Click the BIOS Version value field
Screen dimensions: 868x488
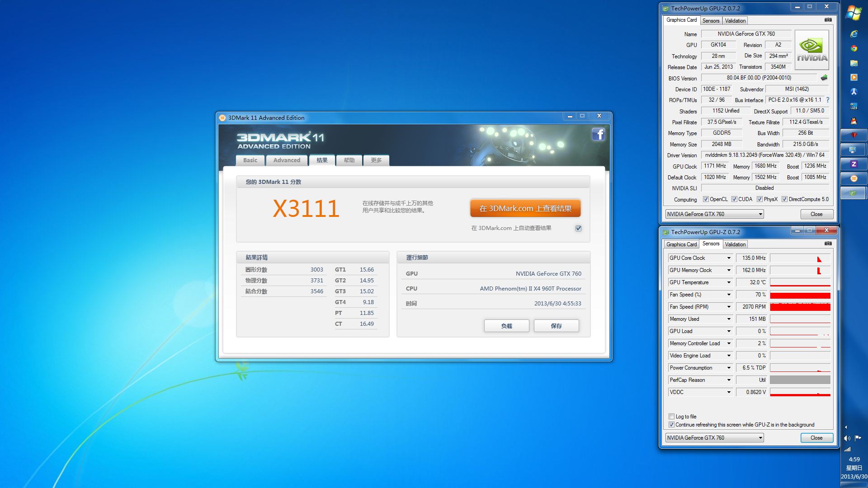point(759,78)
